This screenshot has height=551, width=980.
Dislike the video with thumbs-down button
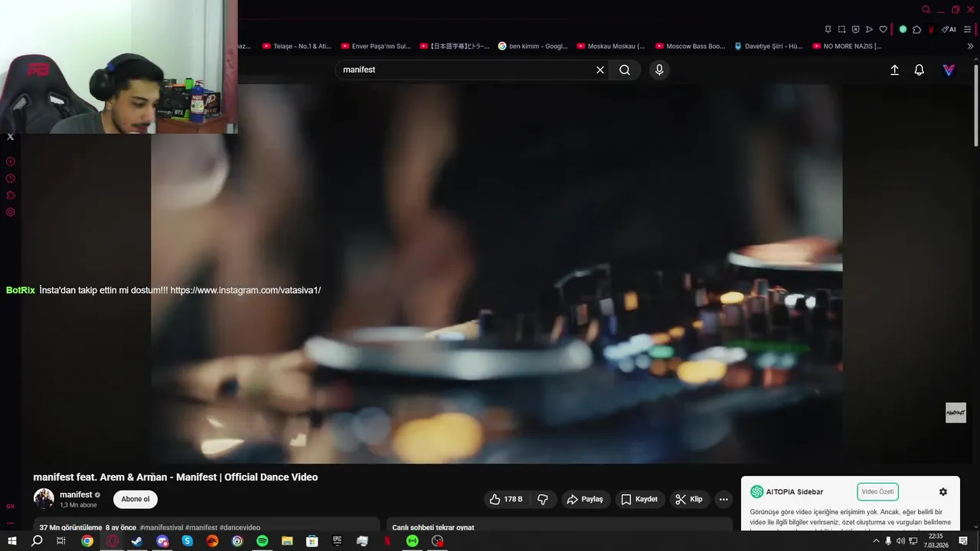click(543, 499)
